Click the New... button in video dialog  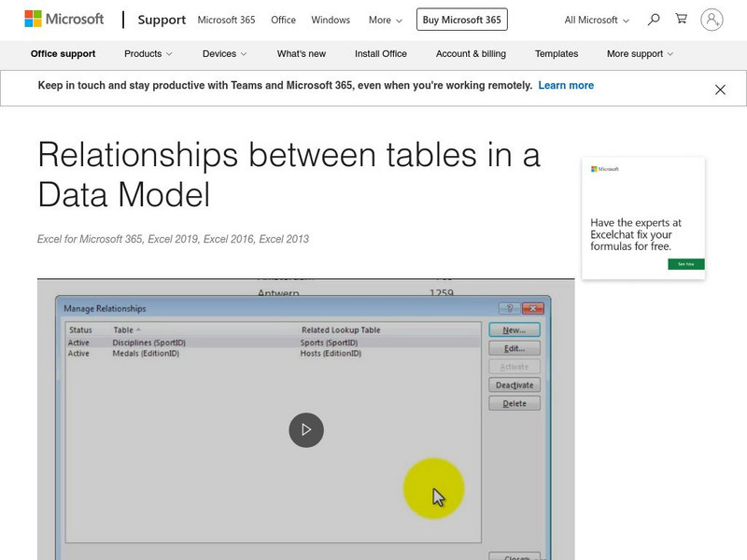[x=514, y=330]
